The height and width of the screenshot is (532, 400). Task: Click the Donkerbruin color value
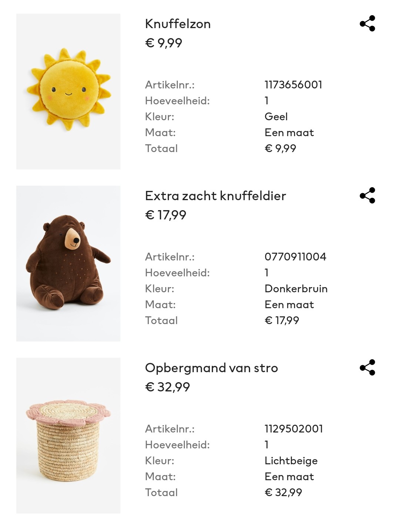click(296, 289)
